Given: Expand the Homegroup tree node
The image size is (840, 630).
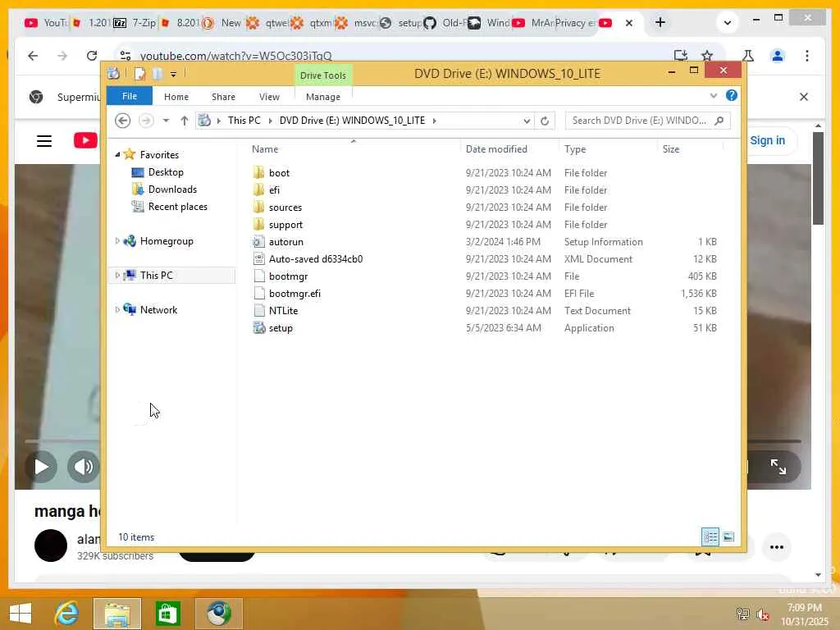Looking at the screenshot, I should tap(117, 241).
